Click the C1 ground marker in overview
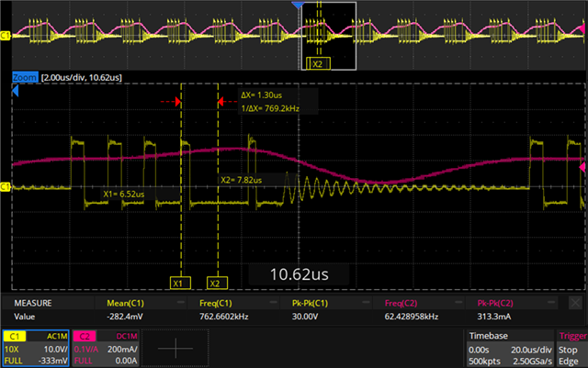This screenshot has width=588, height=368. [6, 36]
